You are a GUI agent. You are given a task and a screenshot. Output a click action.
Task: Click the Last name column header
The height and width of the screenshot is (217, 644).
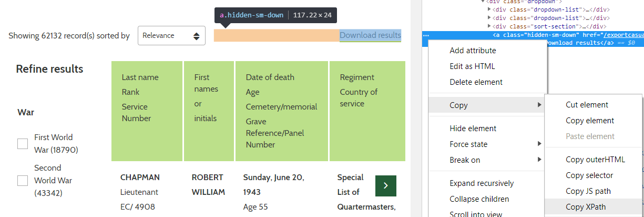[140, 77]
